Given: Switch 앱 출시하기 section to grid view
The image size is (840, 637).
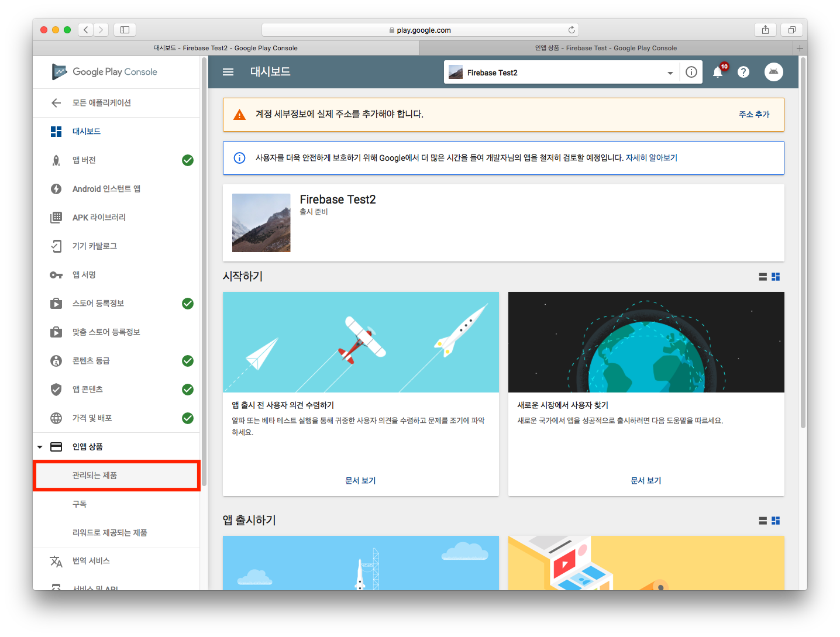Looking at the screenshot, I should [776, 521].
